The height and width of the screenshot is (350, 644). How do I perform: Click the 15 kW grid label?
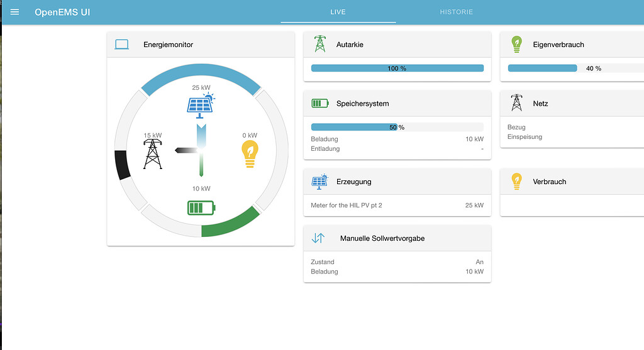coord(152,135)
